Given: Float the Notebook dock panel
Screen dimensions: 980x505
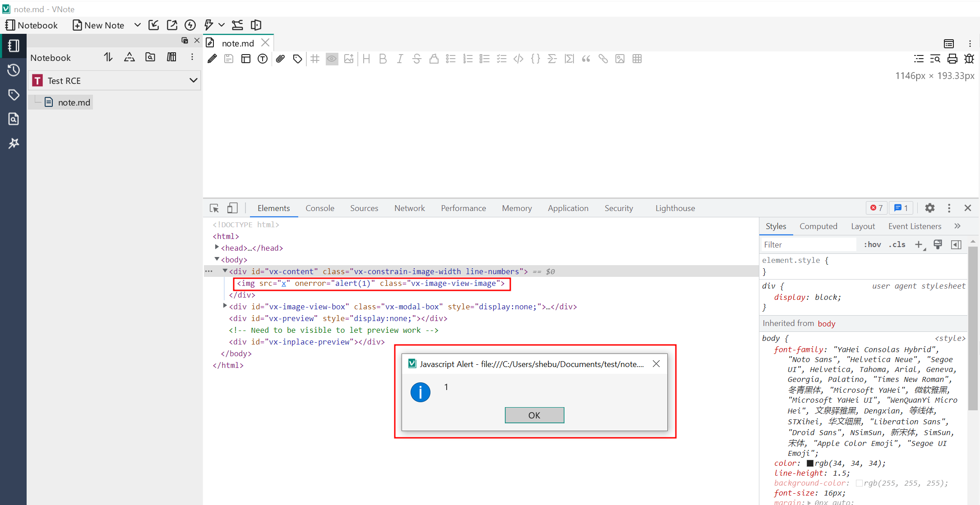Looking at the screenshot, I should pos(185,41).
